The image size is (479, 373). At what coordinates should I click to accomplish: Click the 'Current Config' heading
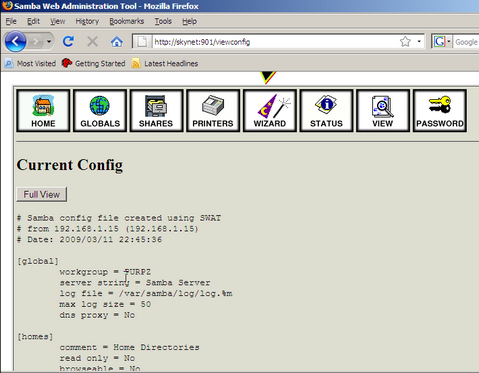pos(70,165)
